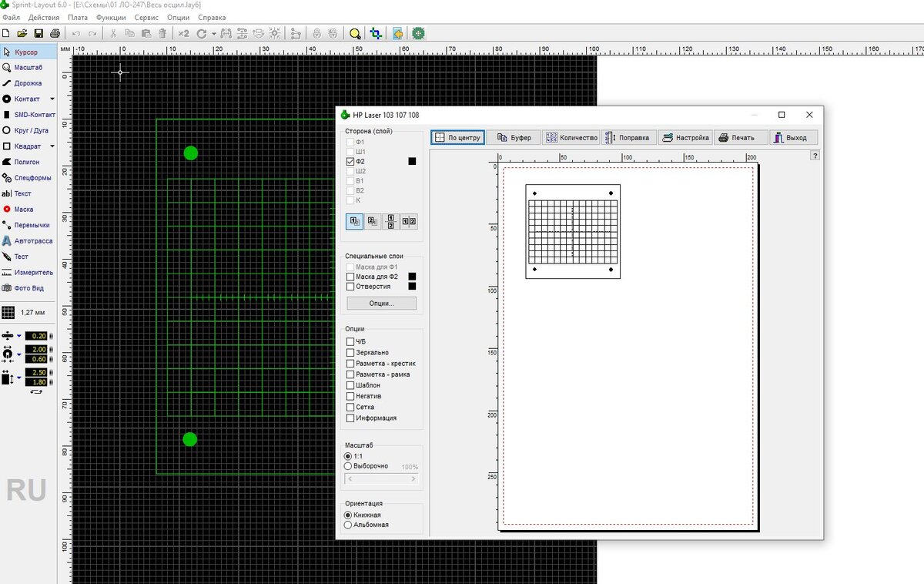
Task: Open the magnifier search icon in toolbar
Action: coord(355,33)
